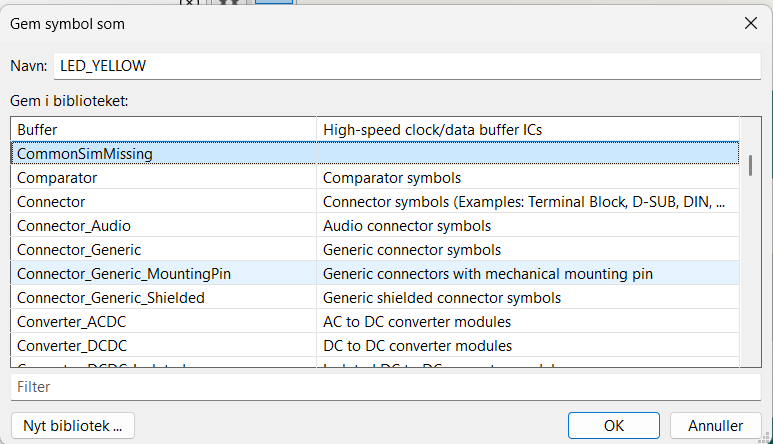Click description 'Generic shielded connector symbols'
Screen dimensions: 773x444
pos(442,298)
